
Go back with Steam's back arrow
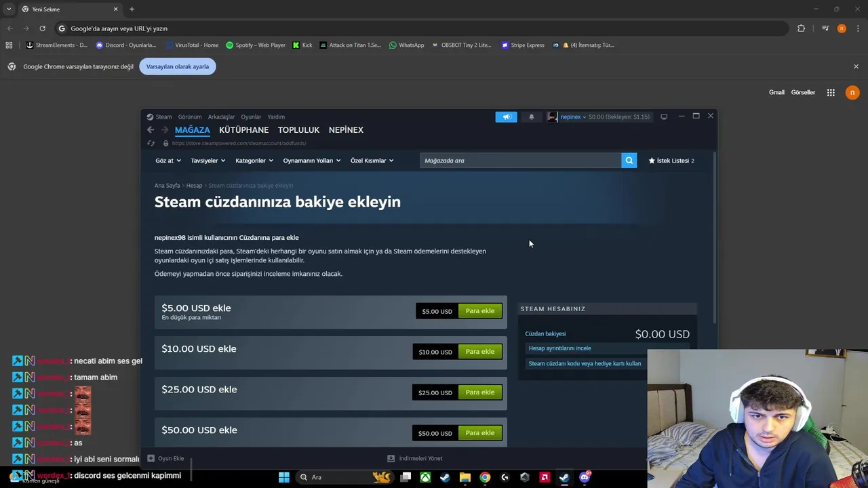click(x=151, y=129)
